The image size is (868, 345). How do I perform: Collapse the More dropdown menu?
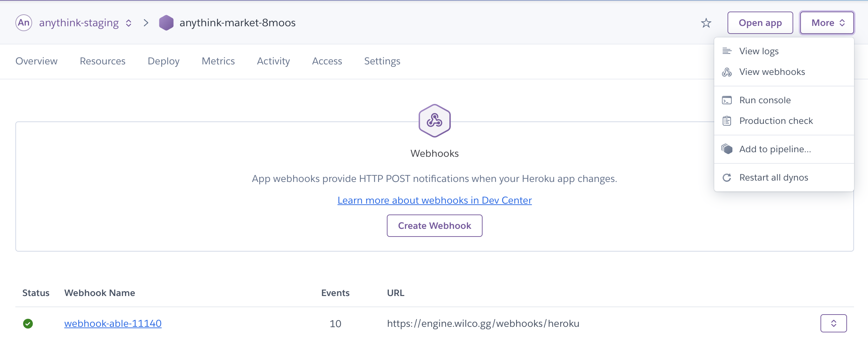coord(827,23)
